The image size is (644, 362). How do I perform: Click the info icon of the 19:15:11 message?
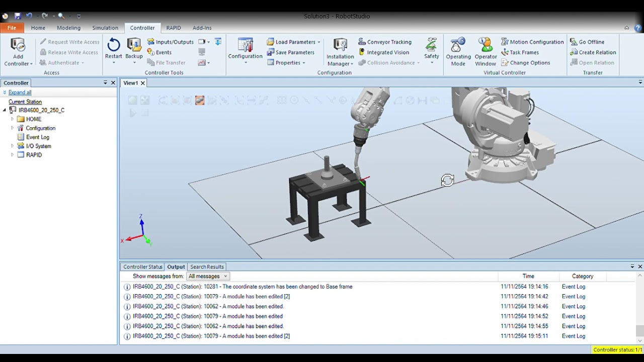pyautogui.click(x=127, y=336)
